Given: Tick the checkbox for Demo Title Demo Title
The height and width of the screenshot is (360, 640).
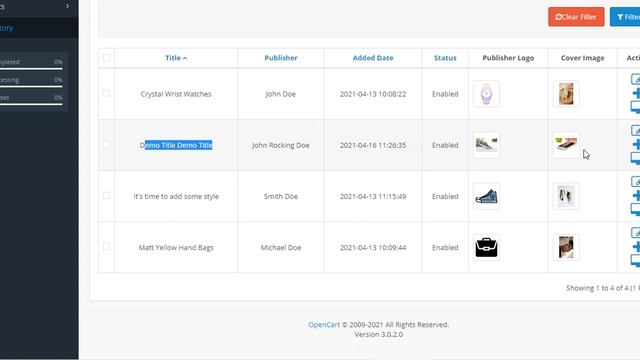Looking at the screenshot, I should click(x=107, y=144).
